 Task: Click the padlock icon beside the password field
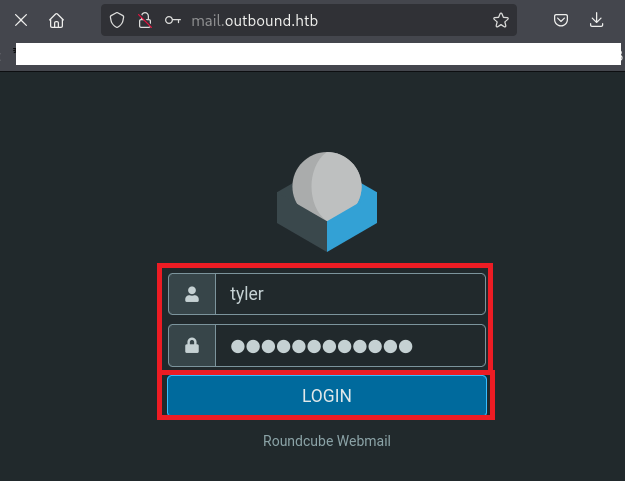click(x=192, y=346)
